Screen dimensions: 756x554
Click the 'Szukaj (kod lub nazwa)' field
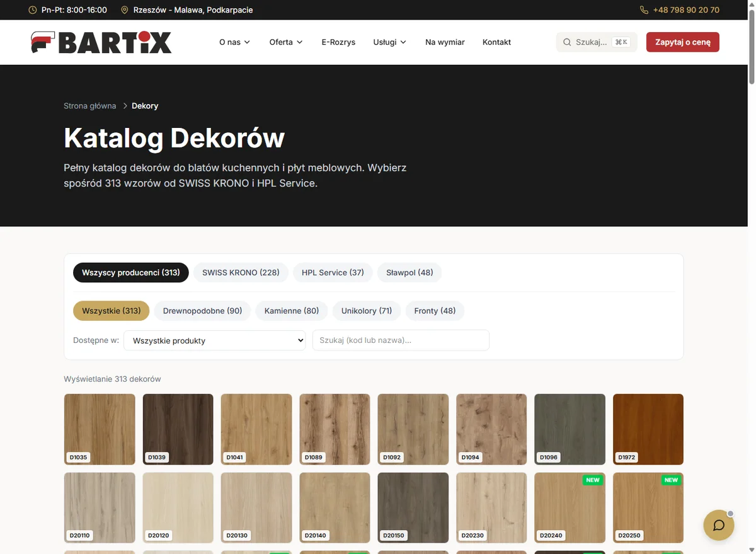click(x=401, y=340)
